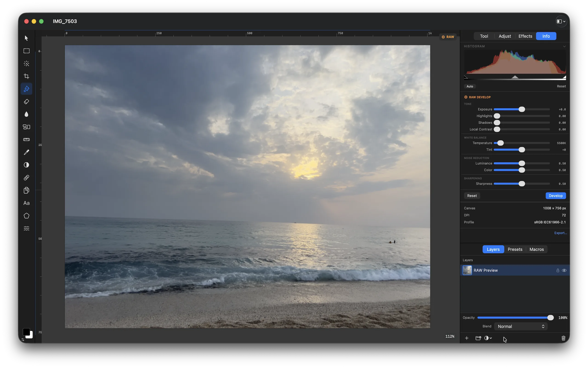Image resolution: width=588 pixels, height=368 pixels.
Task: Click the blue Develop button
Action: point(555,196)
